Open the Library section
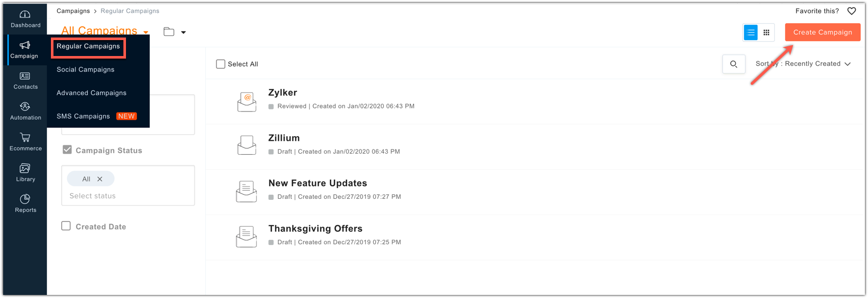This screenshot has width=868, height=298. tap(25, 173)
